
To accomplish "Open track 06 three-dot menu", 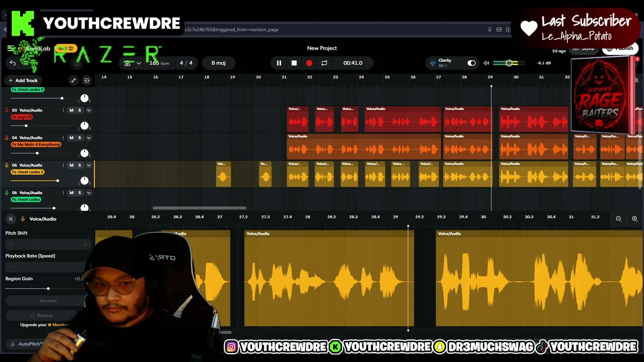I will point(63,193).
